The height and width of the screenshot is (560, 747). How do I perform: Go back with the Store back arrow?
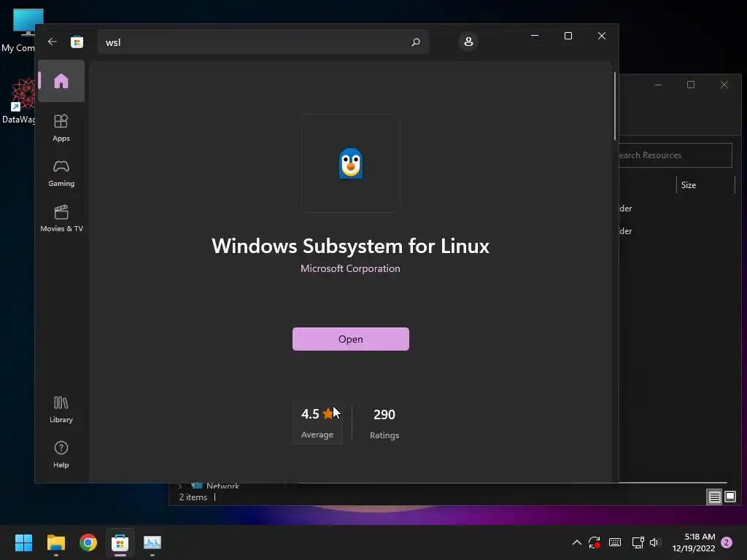[x=53, y=42]
